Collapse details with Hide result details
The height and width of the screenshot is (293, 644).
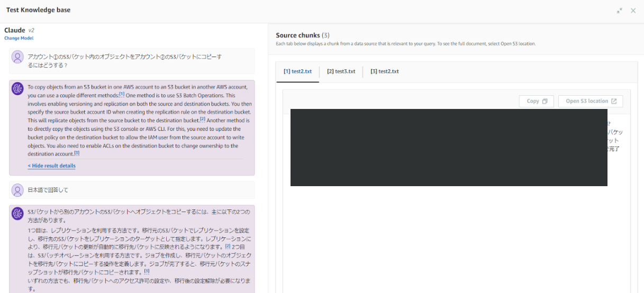[51, 166]
